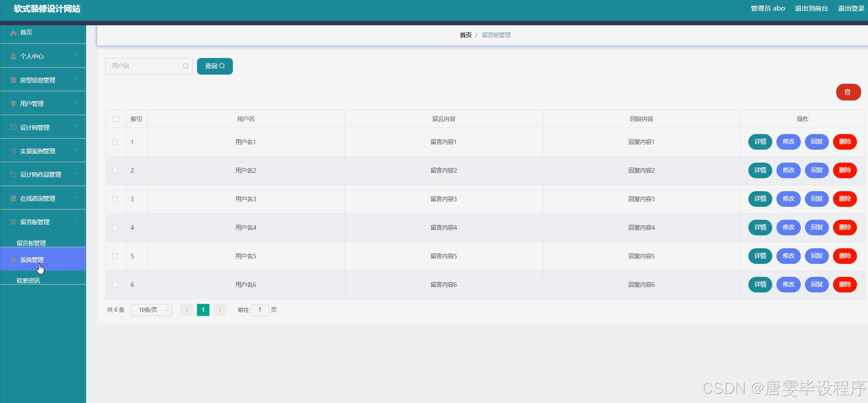Click cell 回复内容5
Screen dimensions: 868x403
pyautogui.click(x=642, y=256)
